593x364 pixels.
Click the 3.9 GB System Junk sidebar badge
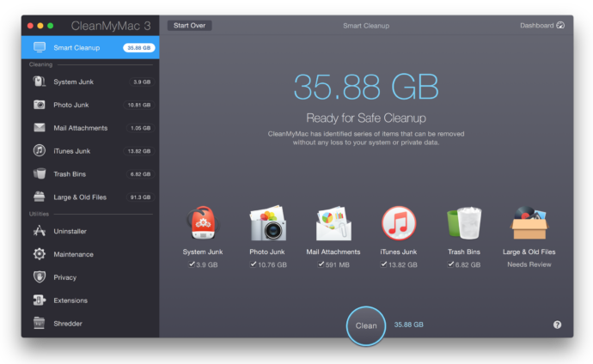[x=142, y=82]
